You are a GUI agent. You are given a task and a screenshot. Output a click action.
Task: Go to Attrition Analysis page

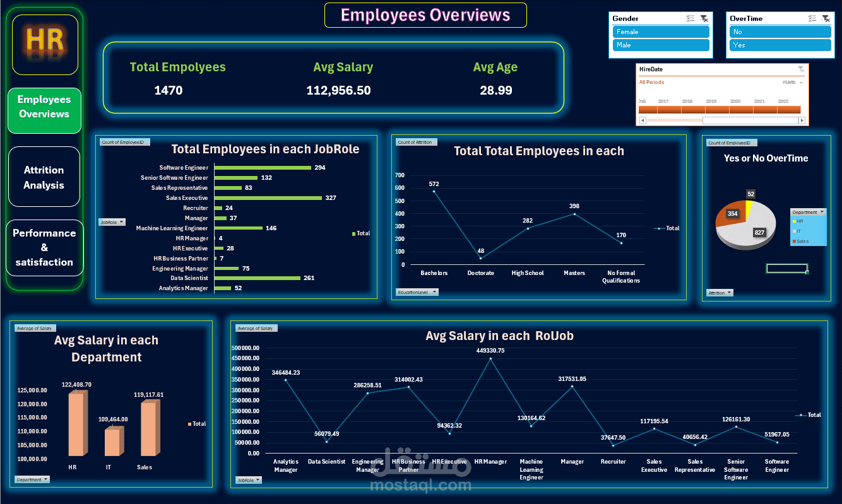click(44, 177)
